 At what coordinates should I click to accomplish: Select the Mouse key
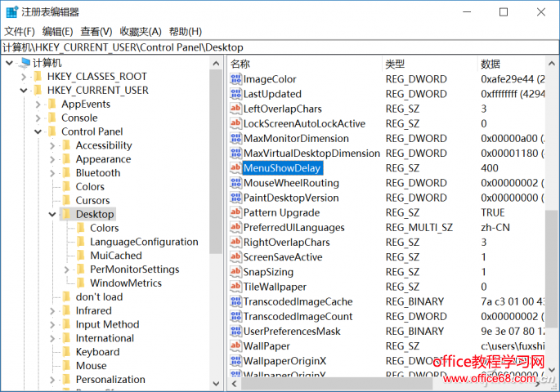(x=91, y=366)
